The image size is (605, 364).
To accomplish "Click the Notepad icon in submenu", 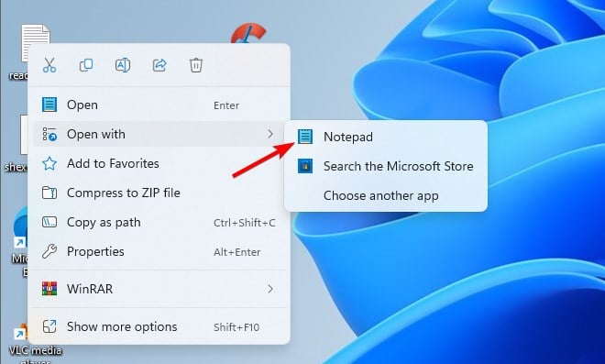I will (x=305, y=137).
